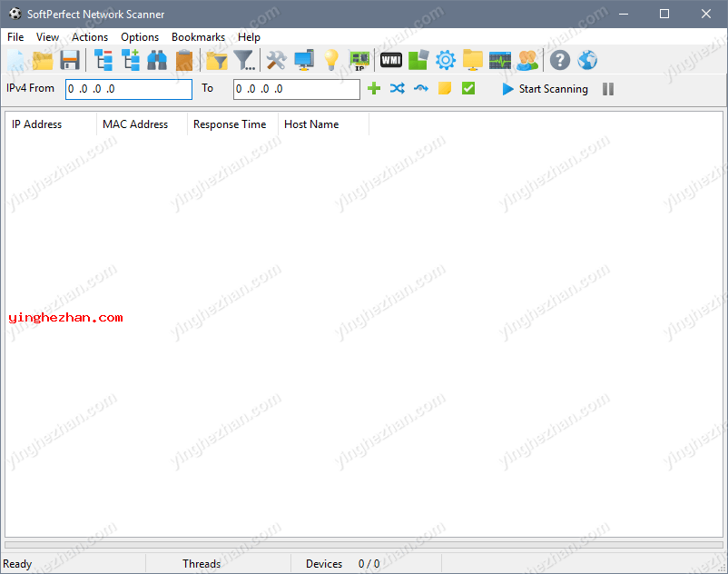Click the yellow note icon

(x=445, y=88)
